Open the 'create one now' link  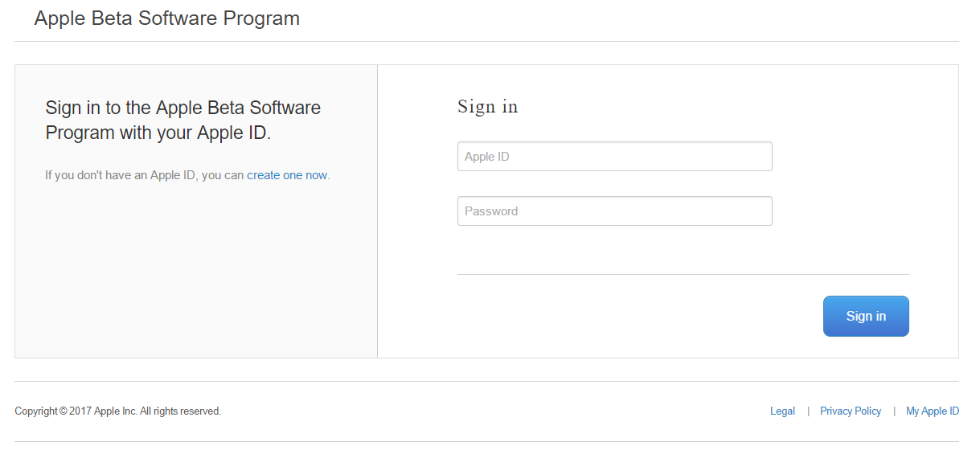click(x=287, y=175)
